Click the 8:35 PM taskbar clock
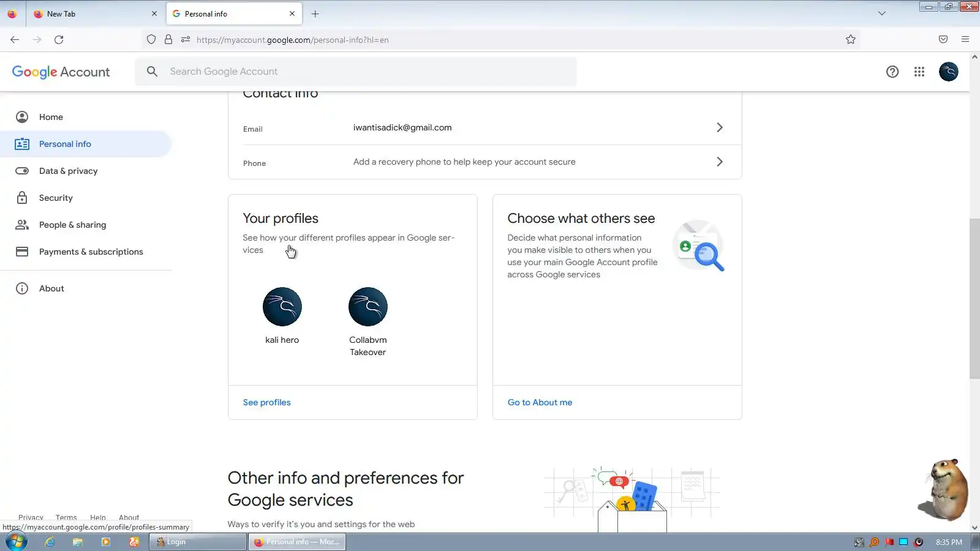 click(949, 542)
